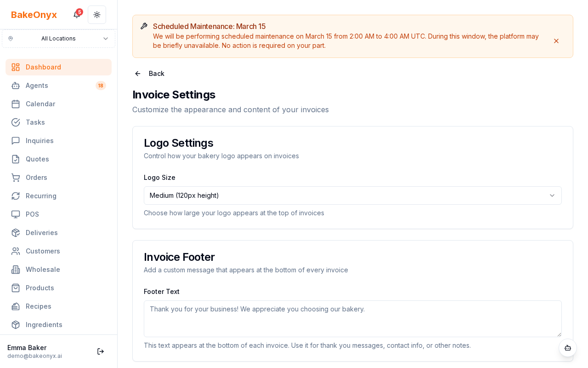Screen dimensions: 588x368
Task: Click the Recipes icon
Action: point(16,306)
